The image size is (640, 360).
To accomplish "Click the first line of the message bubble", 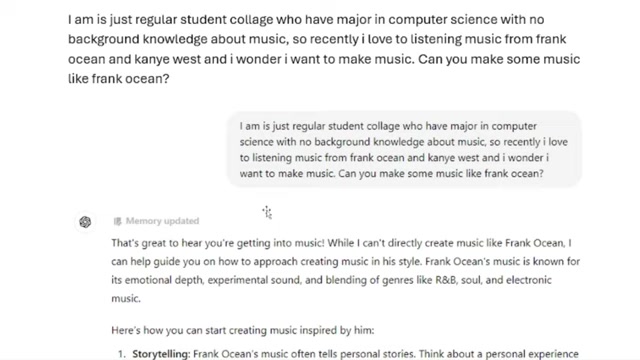I will [388, 126].
